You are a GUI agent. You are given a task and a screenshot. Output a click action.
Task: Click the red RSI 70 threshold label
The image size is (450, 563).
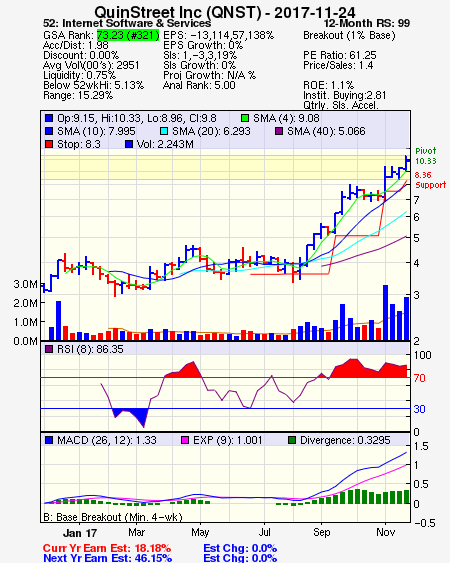[419, 378]
